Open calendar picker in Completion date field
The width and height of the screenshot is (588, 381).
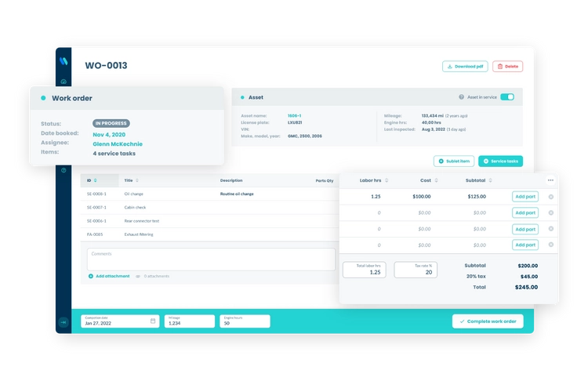click(x=153, y=321)
